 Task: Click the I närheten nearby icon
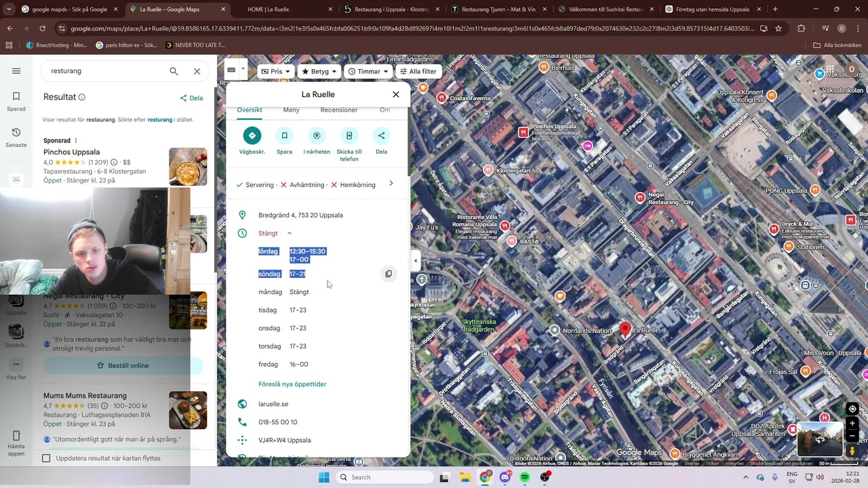point(317,136)
